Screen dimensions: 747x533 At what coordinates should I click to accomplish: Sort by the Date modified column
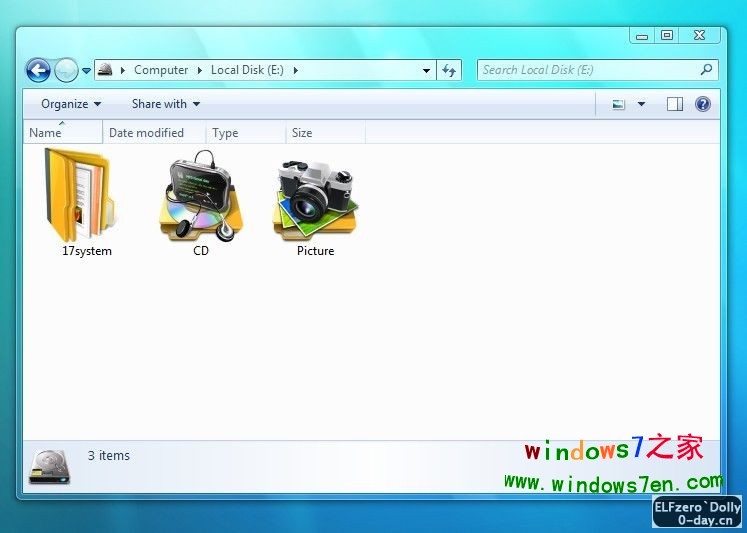pyautogui.click(x=146, y=133)
